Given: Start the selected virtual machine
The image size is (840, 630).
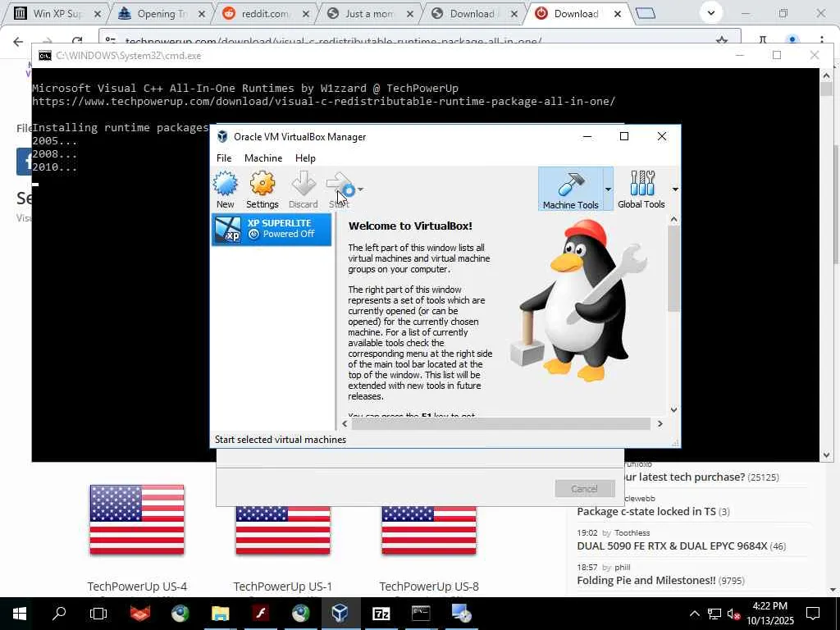Looking at the screenshot, I should click(339, 189).
